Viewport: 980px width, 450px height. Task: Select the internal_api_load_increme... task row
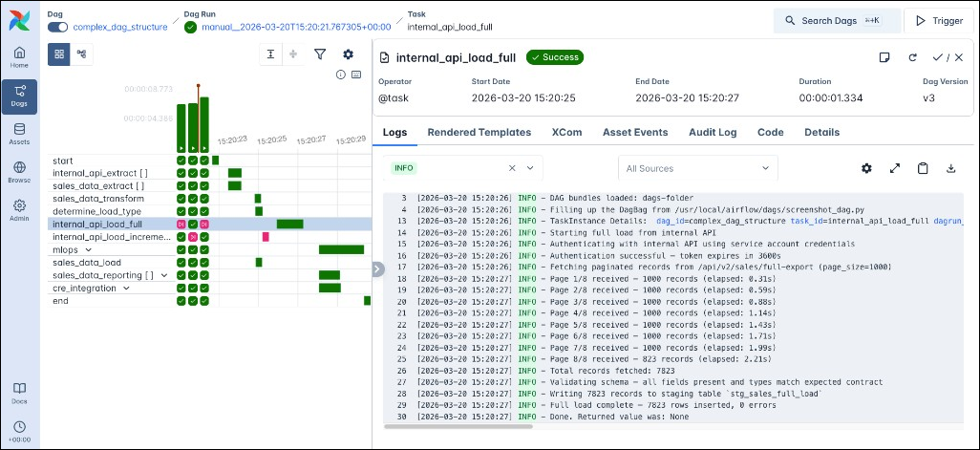(x=111, y=237)
